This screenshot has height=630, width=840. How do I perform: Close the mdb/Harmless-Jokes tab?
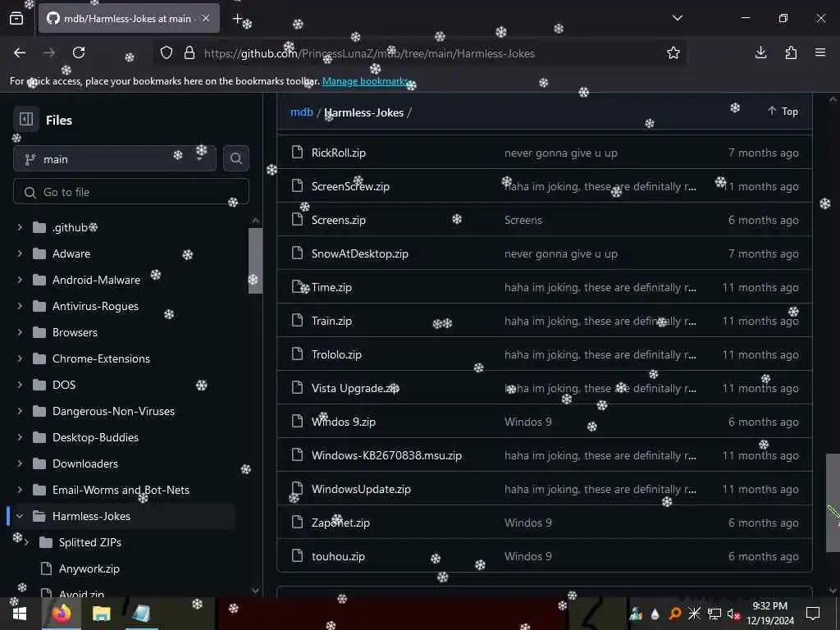point(206,18)
